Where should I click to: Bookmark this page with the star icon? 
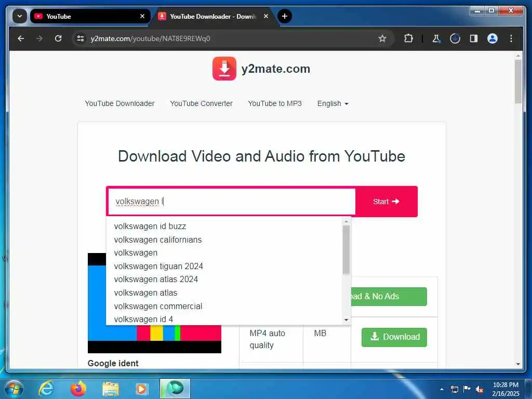(382, 38)
